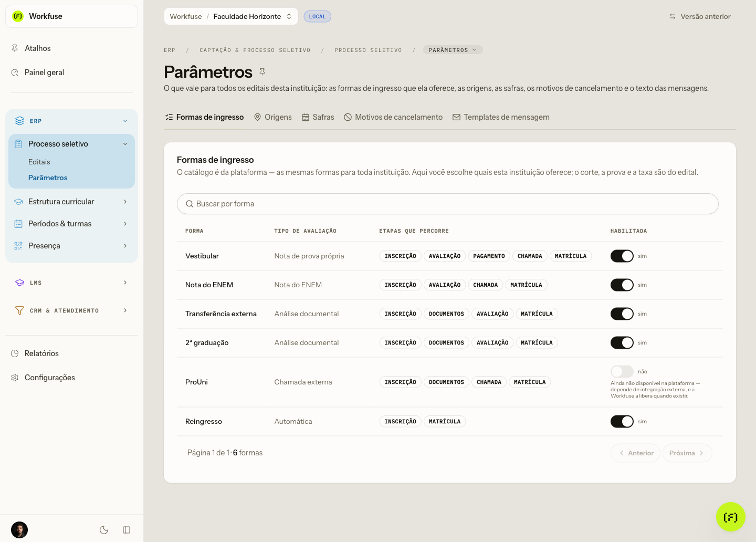Disable the Reingresso habilitada toggle
Screen dimensions: 756x542
coord(622,422)
